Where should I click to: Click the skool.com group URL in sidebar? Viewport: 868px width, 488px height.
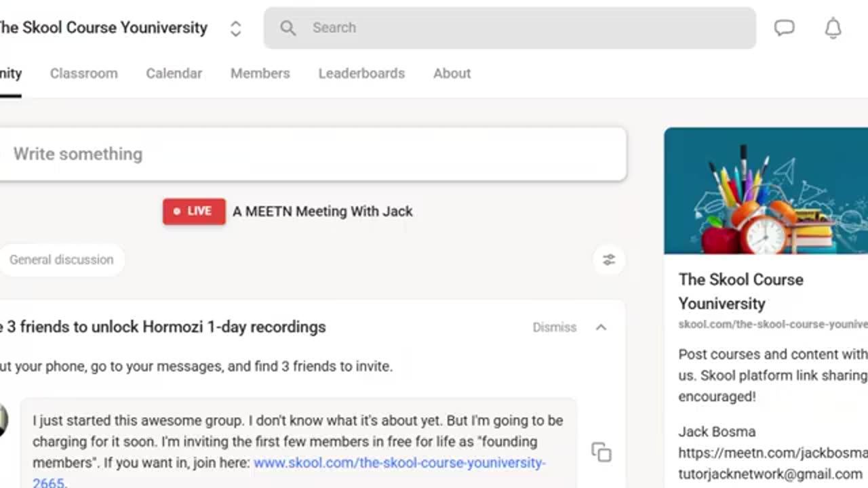coord(773,325)
